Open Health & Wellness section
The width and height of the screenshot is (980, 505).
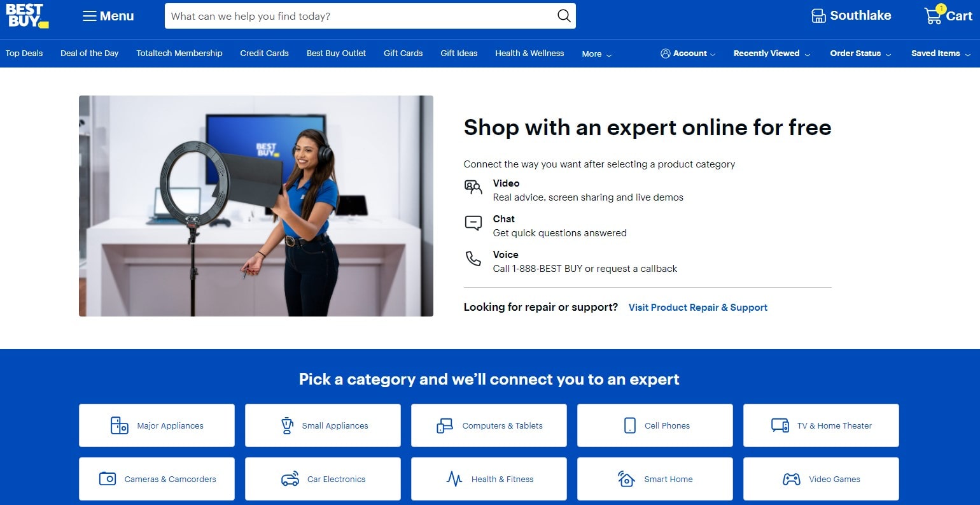529,53
